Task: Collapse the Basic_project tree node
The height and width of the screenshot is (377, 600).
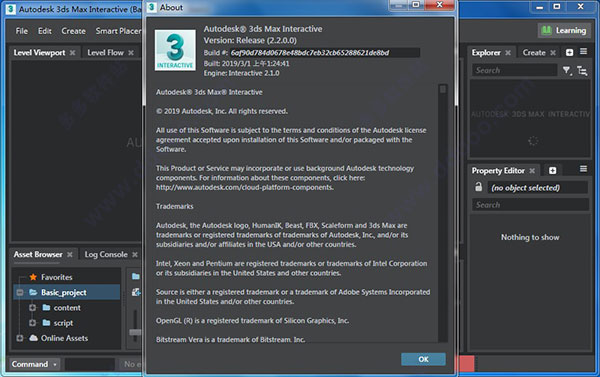Action: click(20, 292)
